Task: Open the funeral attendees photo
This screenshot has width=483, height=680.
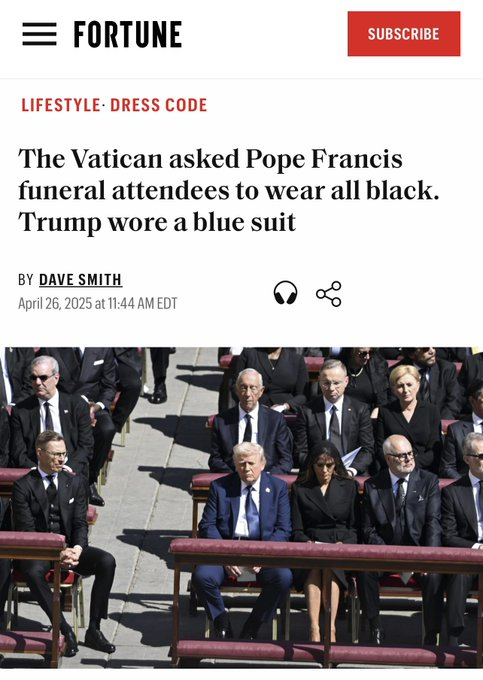Action: [x=242, y=507]
